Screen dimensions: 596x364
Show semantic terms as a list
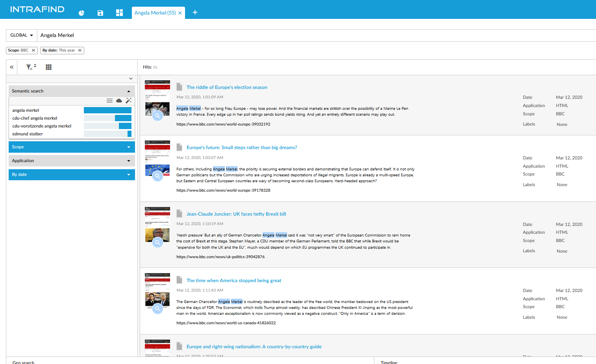109,101
